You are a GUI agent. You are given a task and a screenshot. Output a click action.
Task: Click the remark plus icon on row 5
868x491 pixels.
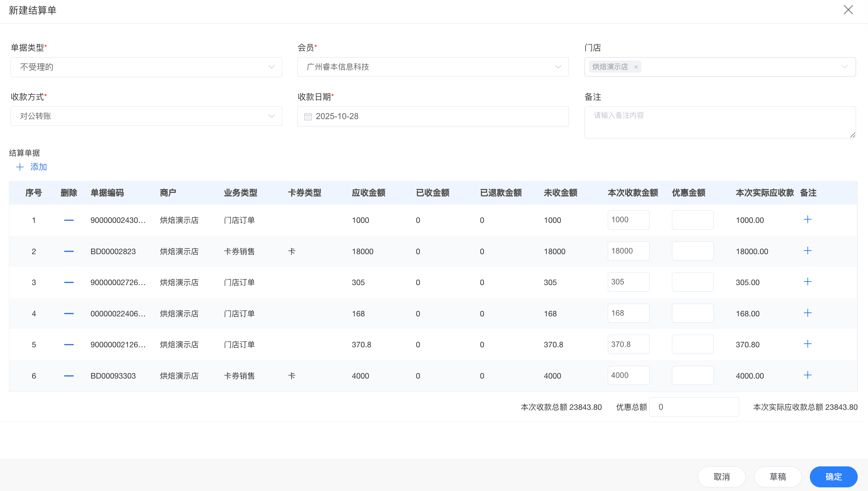pyautogui.click(x=807, y=344)
